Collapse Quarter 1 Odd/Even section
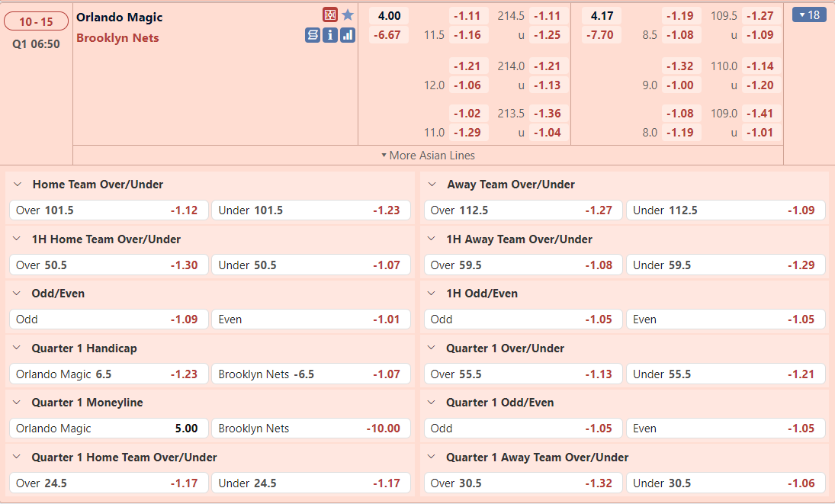Screen dimensions: 835x504 [432, 403]
